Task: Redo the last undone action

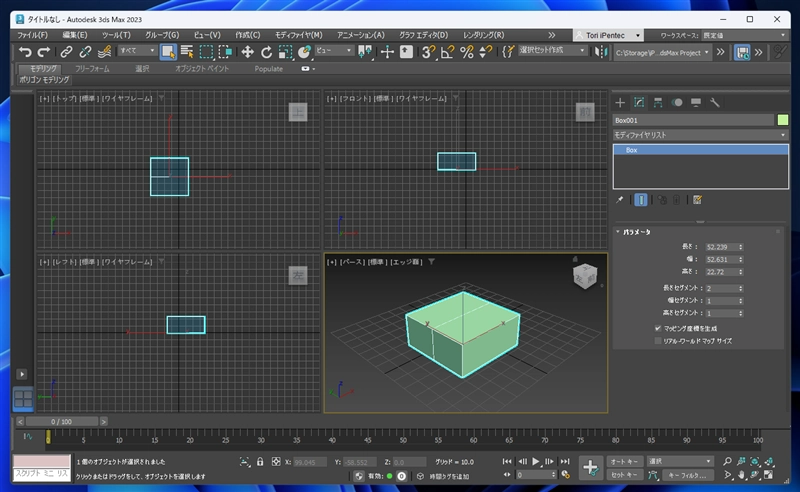Action: coord(43,52)
